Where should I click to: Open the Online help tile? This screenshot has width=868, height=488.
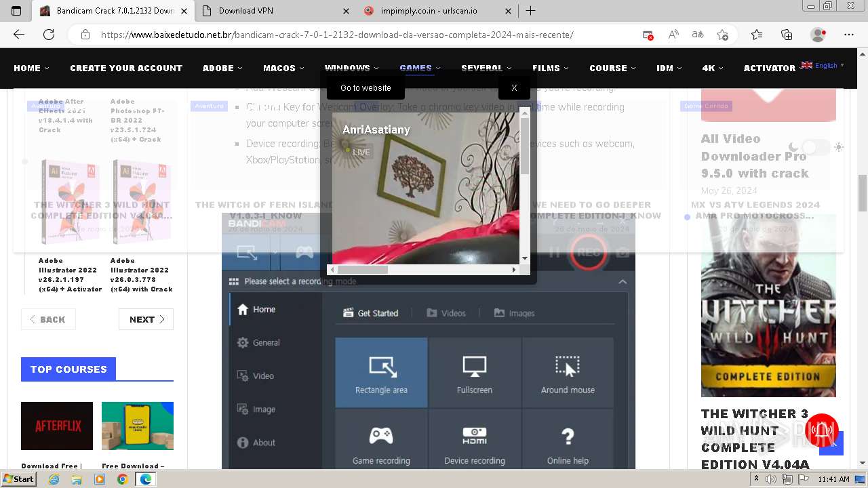coord(568,441)
